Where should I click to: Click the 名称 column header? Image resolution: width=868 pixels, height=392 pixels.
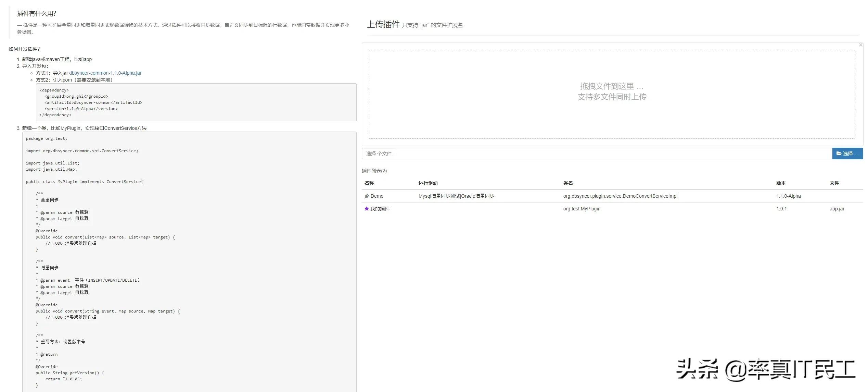point(369,183)
